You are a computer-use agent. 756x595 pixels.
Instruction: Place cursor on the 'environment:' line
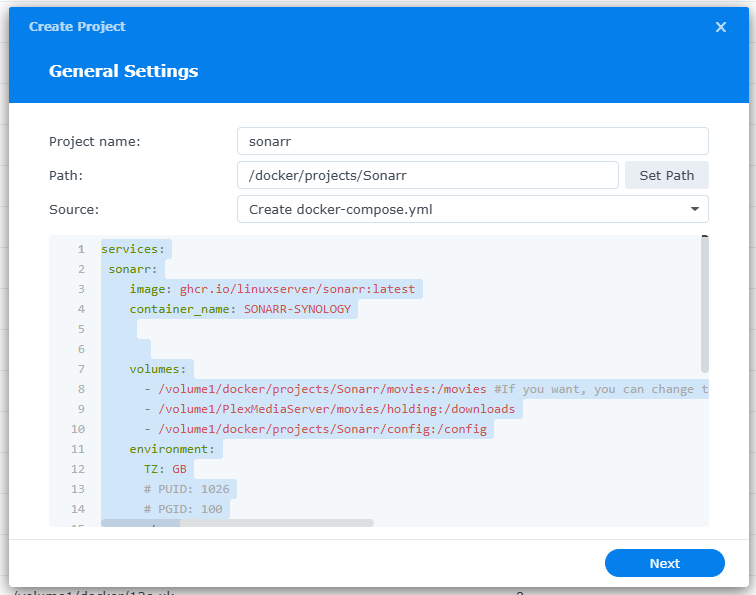tap(171, 449)
